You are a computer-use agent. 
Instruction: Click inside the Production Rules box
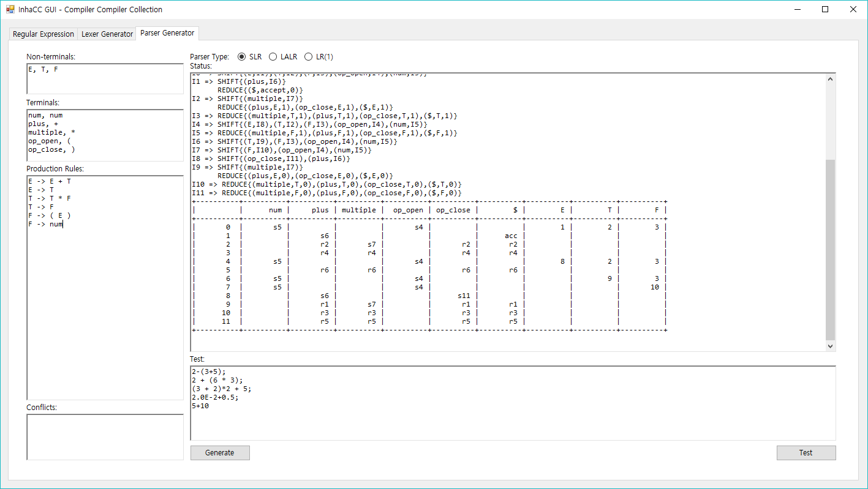click(105, 288)
